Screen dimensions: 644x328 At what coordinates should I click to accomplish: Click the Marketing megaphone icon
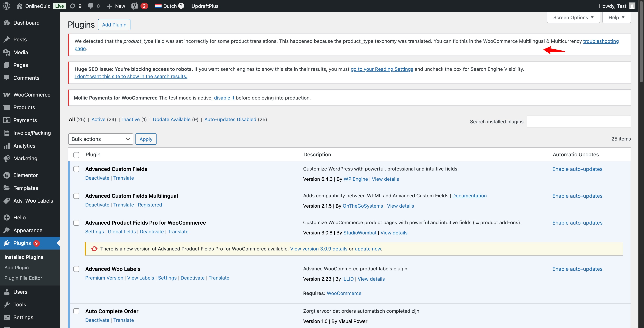click(7, 158)
